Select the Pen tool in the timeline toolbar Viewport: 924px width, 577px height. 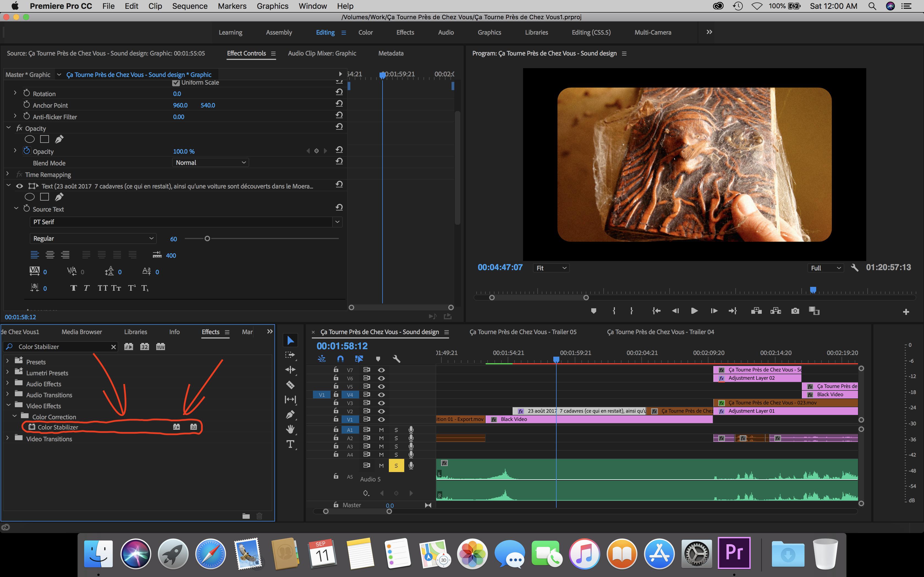point(291,414)
